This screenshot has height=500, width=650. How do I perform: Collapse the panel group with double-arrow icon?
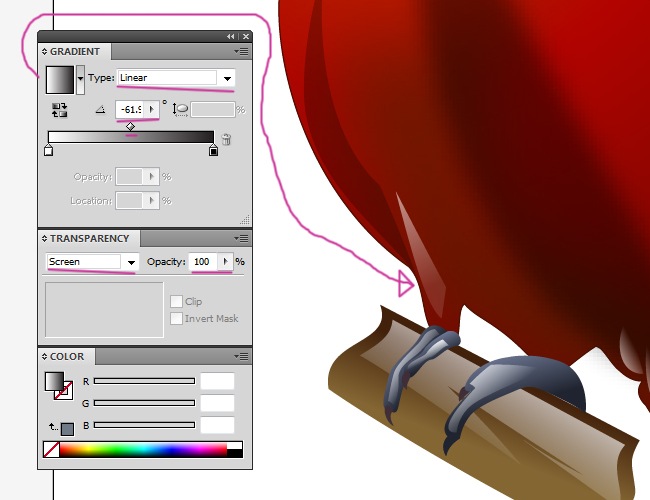[x=231, y=36]
